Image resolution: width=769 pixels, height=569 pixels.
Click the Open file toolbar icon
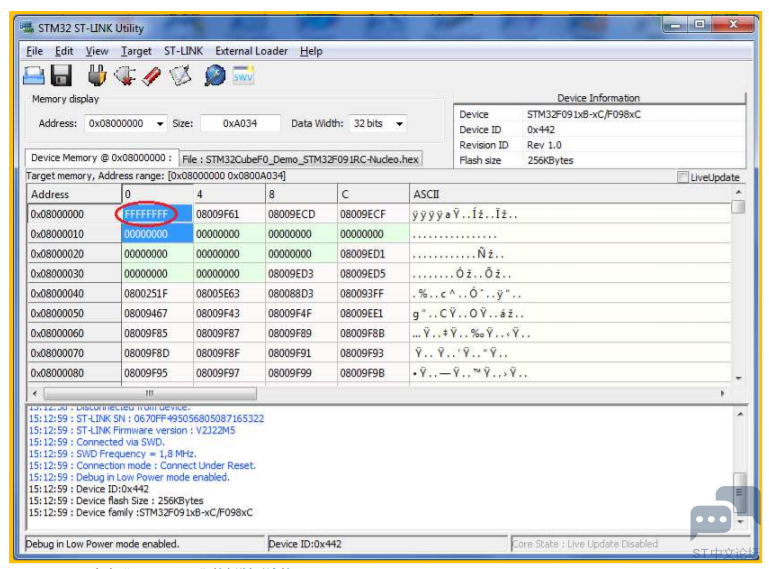pyautogui.click(x=34, y=76)
